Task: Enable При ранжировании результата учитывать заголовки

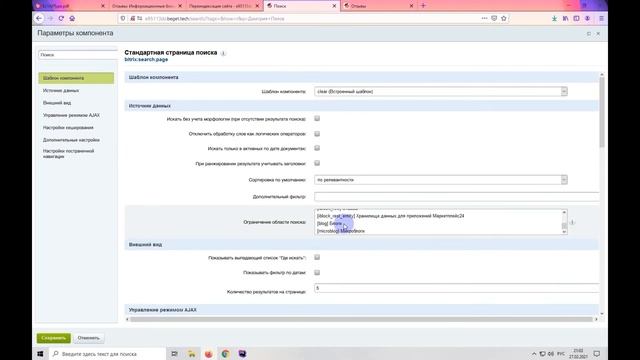Action: tap(317, 163)
